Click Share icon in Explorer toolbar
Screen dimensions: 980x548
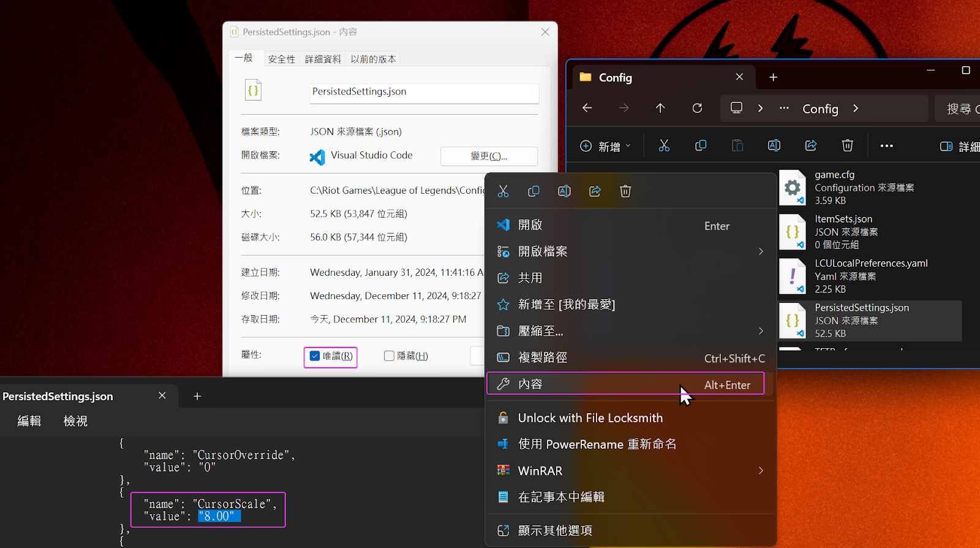pos(811,146)
